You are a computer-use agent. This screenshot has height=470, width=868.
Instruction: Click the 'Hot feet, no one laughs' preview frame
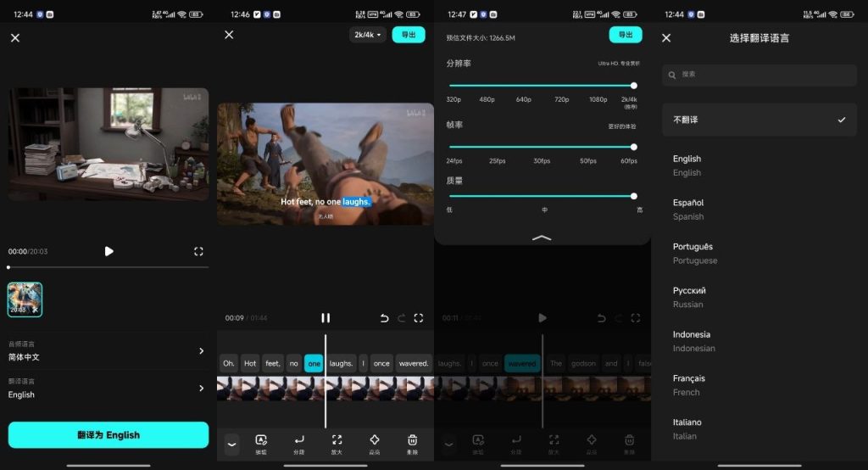pos(325,164)
